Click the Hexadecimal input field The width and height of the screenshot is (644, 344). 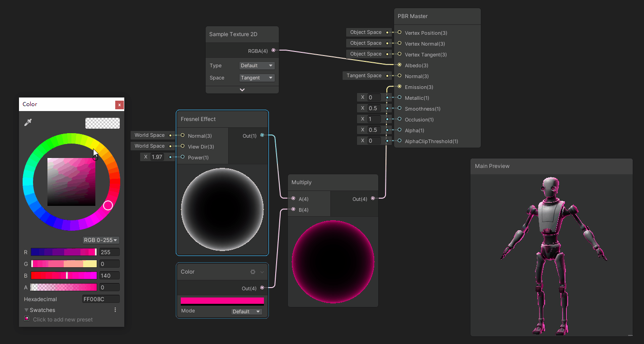[x=100, y=299]
